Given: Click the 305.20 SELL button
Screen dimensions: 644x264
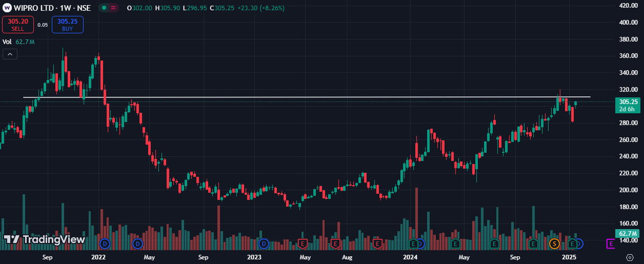Looking at the screenshot, I should [x=18, y=25].
